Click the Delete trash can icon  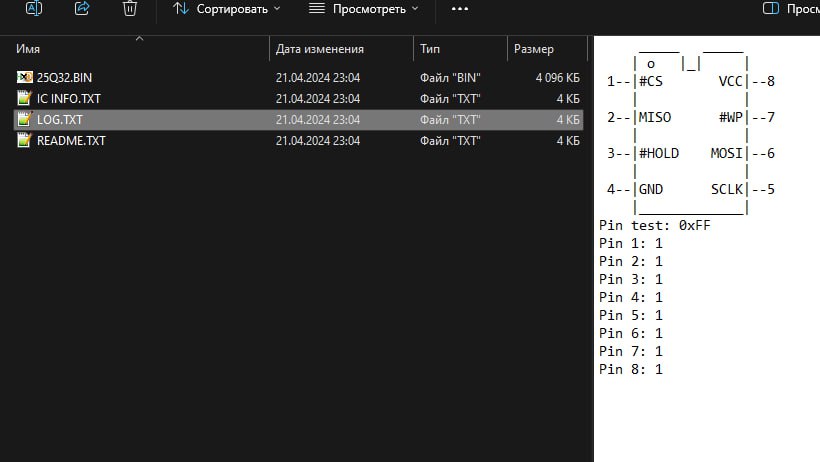click(x=130, y=8)
